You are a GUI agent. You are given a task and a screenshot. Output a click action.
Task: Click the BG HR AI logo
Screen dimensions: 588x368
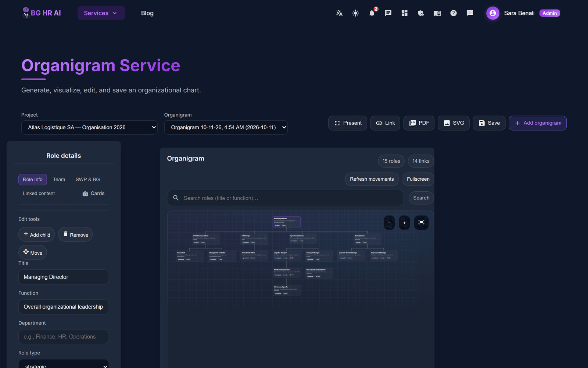(x=42, y=13)
